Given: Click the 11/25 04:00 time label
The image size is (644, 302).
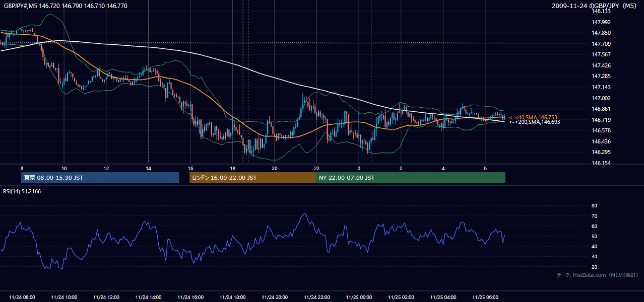Looking at the screenshot, I should [x=443, y=297].
